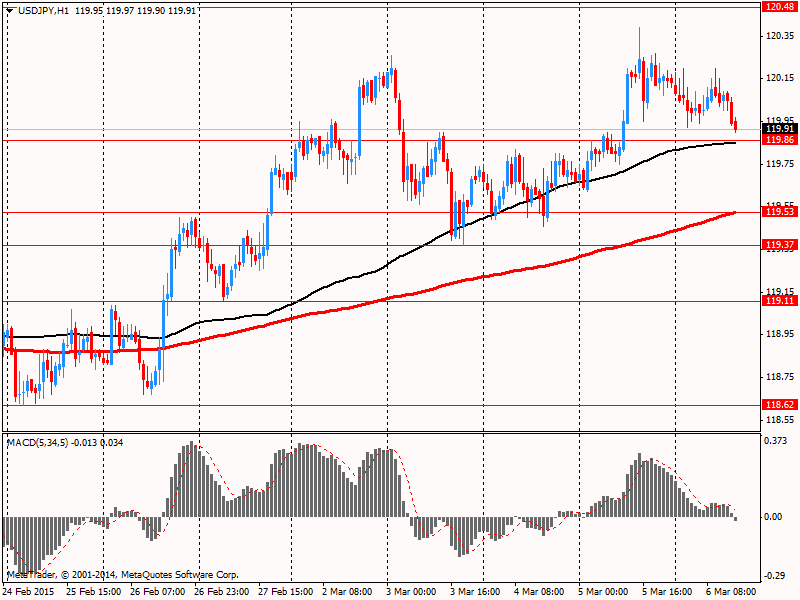The image size is (800, 600).
Task: Select the black current price label 119.91
Action: (780, 129)
